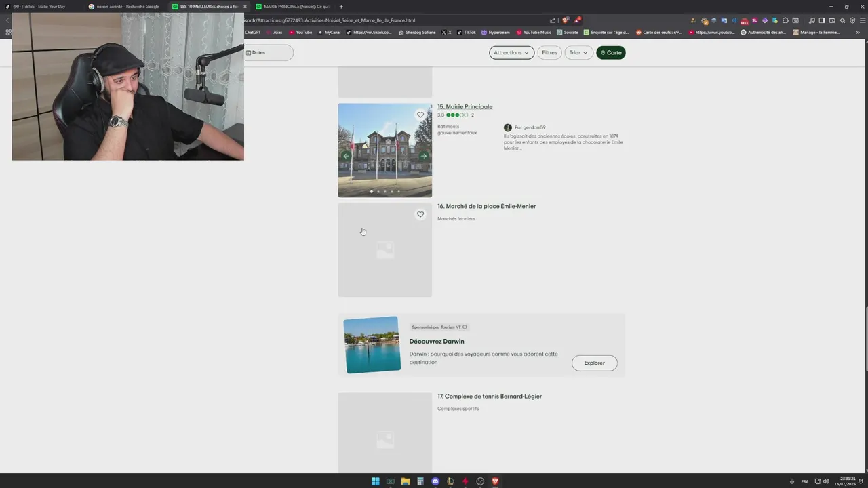Open the Filtres button
This screenshot has height=488, width=868.
point(549,52)
